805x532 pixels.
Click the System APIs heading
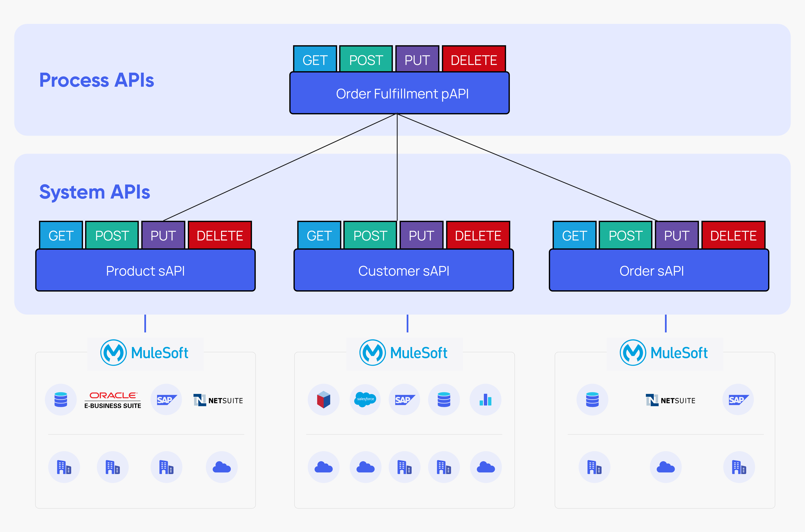[x=95, y=192]
